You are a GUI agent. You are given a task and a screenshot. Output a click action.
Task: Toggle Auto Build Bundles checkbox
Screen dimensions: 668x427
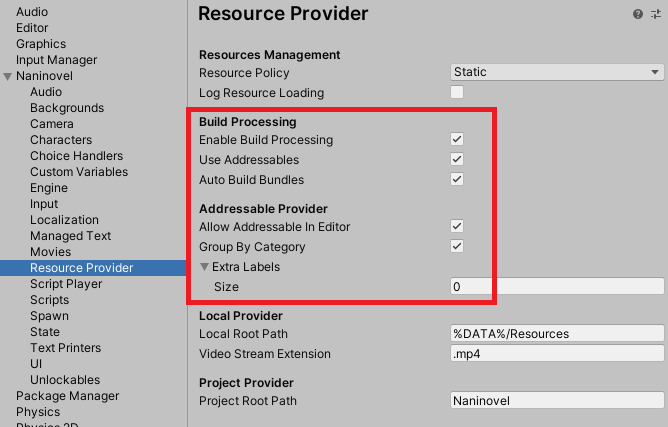(457, 180)
